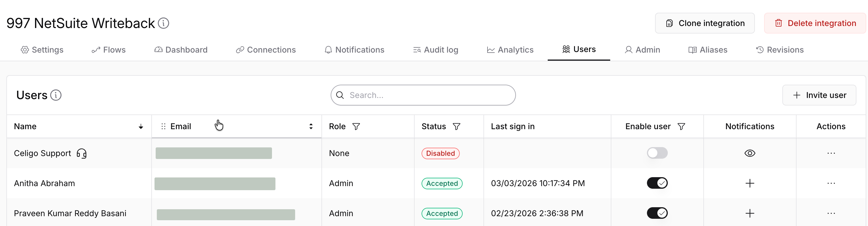868x226 pixels.
Task: View notifications for Celigo Support
Action: coord(750,153)
